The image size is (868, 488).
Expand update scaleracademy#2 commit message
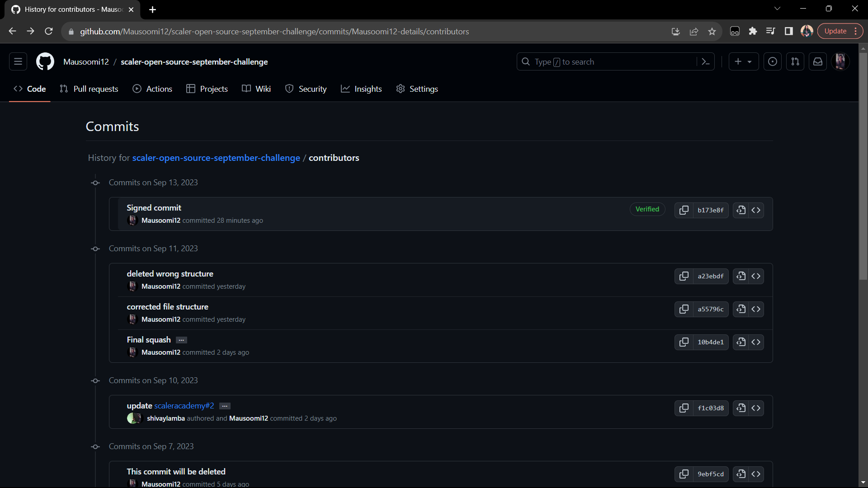(225, 406)
